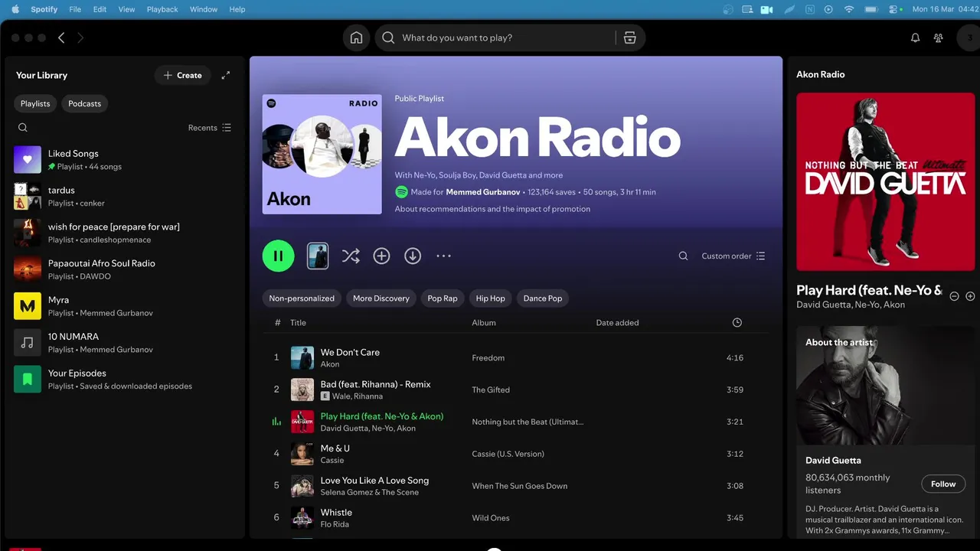
Task: Click Memmed Gurbanov profile link in header
Action: coord(483,192)
